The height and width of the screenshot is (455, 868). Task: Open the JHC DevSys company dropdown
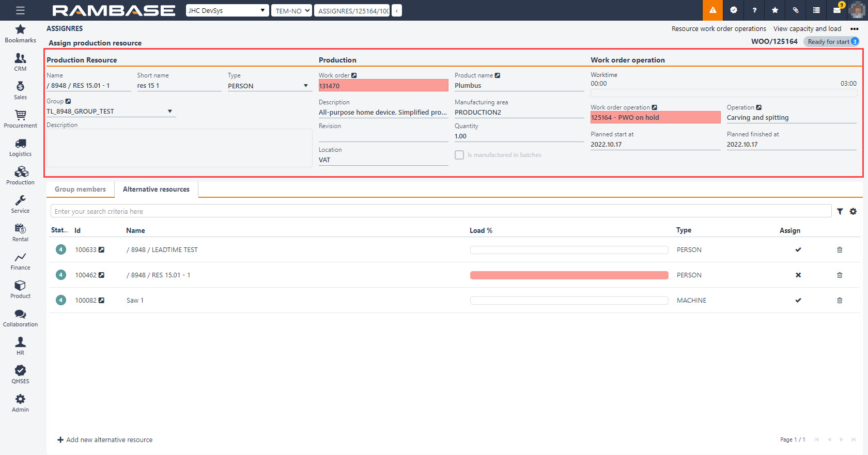coord(227,10)
